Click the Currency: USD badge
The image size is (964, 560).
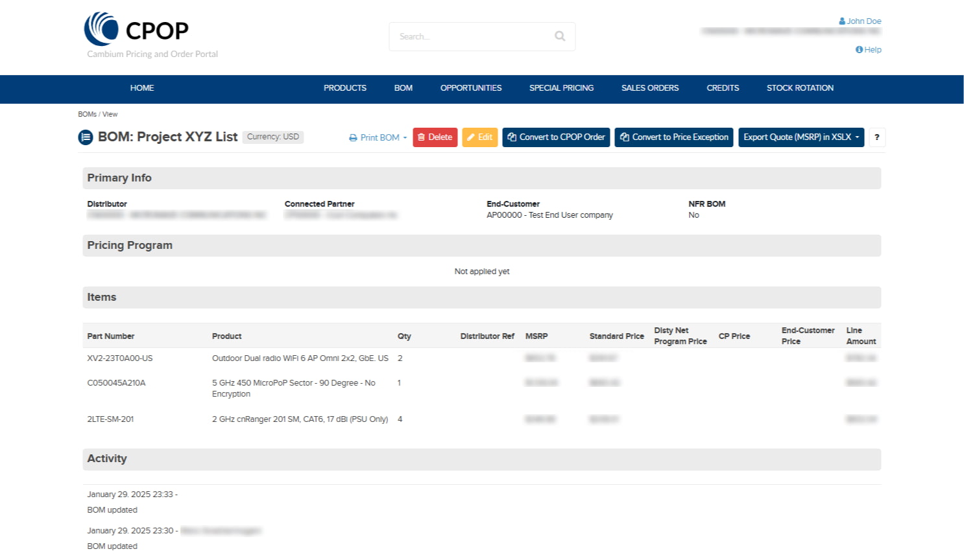pyautogui.click(x=273, y=137)
